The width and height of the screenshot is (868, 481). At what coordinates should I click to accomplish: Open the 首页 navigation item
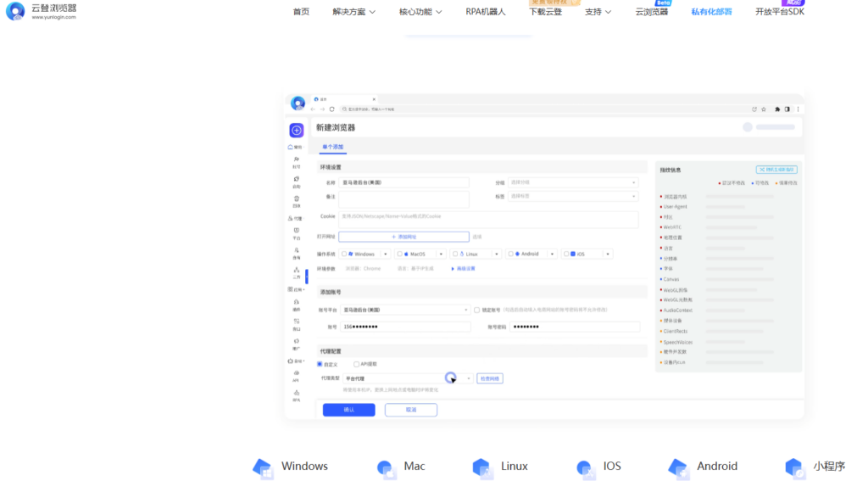[x=301, y=12]
